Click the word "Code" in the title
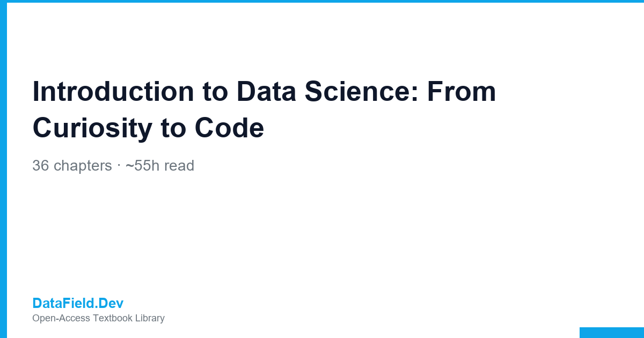Screen dimensions: 644x338 (229, 128)
